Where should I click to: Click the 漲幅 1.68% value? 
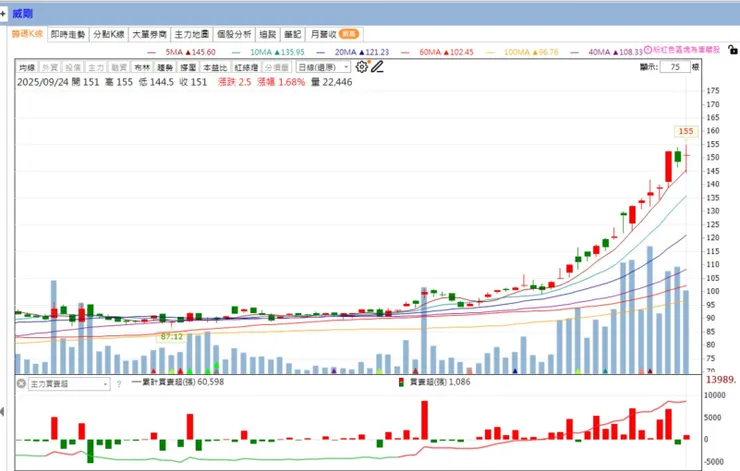(x=281, y=82)
